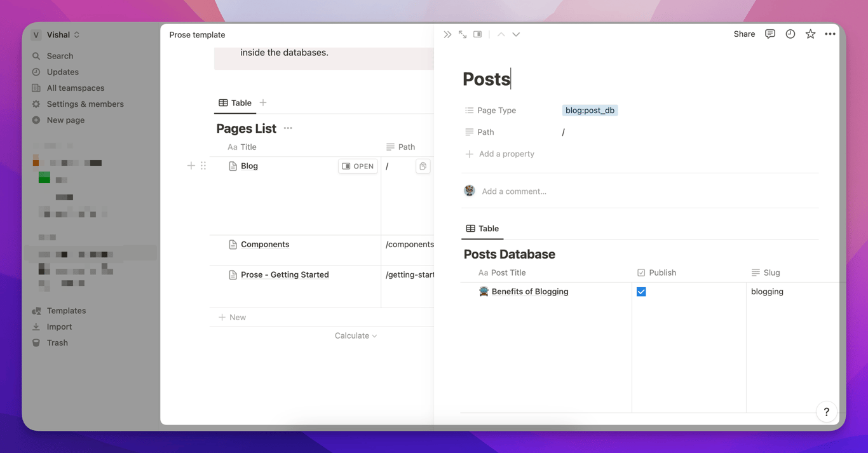Switch peek mode with the side panel icon
The width and height of the screenshot is (868, 453).
(478, 34)
